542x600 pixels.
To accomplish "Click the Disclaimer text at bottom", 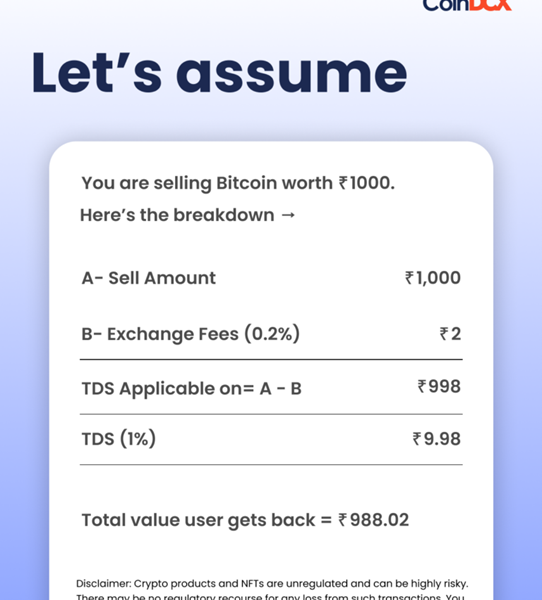I will pyautogui.click(x=272, y=589).
